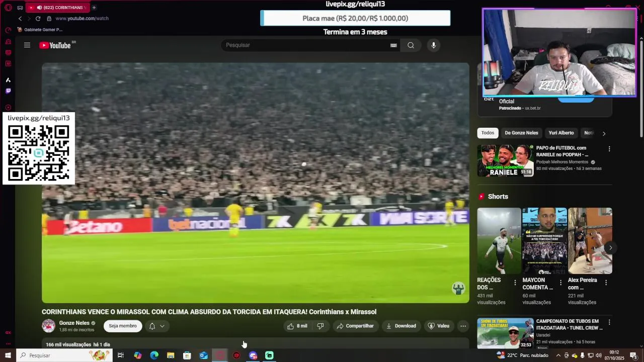The height and width of the screenshot is (362, 644).
Task: Open the on-screen keyboard icon in search
Action: pos(393,45)
